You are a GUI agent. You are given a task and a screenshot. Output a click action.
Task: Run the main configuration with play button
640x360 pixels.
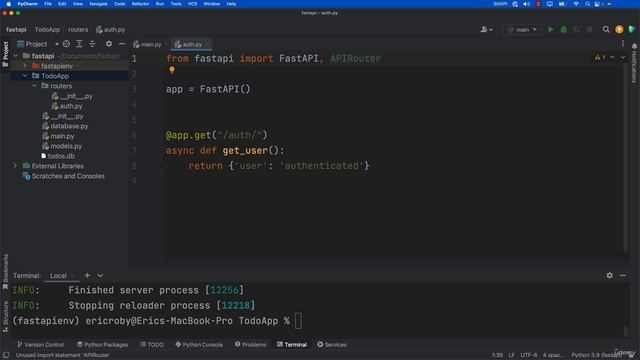(551, 29)
